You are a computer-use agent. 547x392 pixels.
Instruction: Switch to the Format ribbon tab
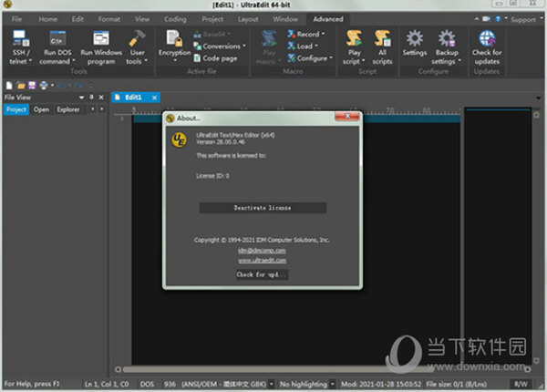coord(109,19)
